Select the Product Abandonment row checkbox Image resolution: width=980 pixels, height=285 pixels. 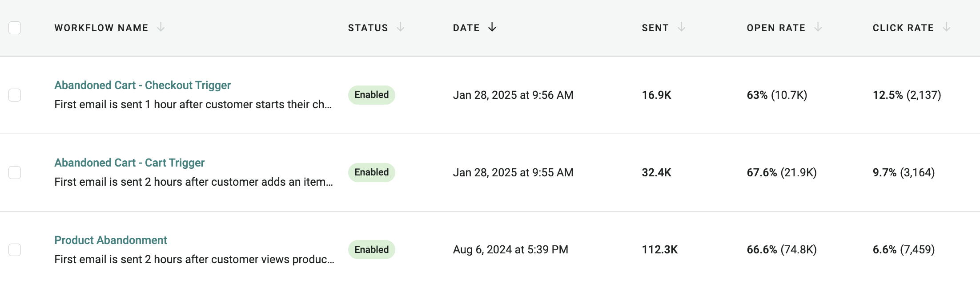[x=15, y=249]
